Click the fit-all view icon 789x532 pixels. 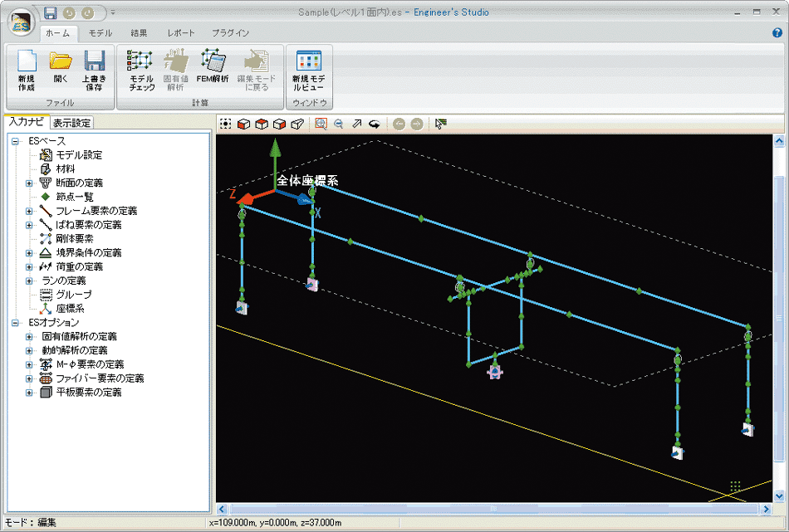225,123
